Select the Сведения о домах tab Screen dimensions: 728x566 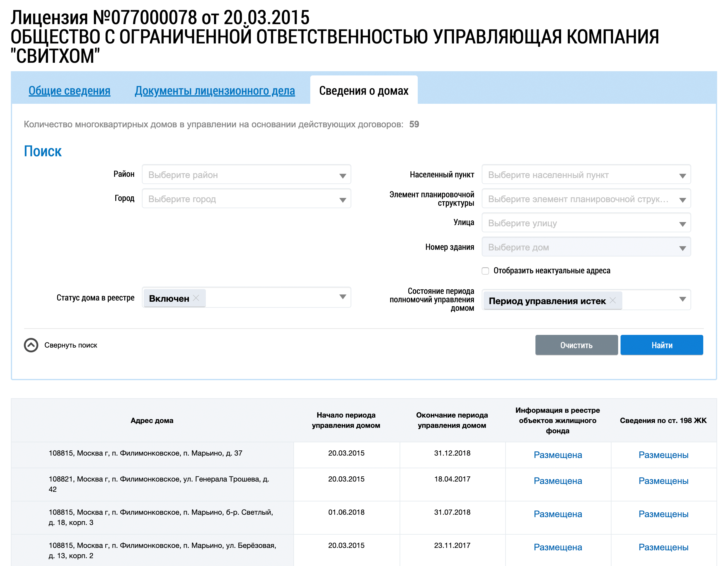point(364,90)
